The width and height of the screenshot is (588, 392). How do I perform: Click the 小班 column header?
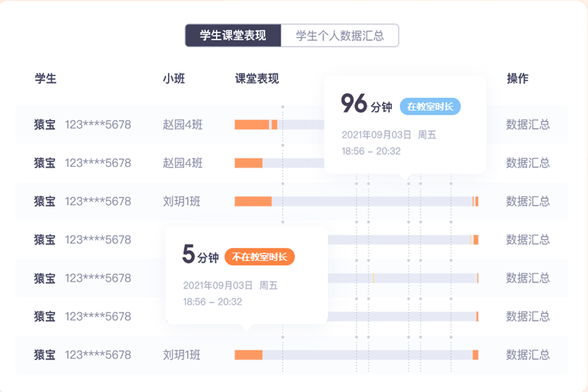coord(174,79)
